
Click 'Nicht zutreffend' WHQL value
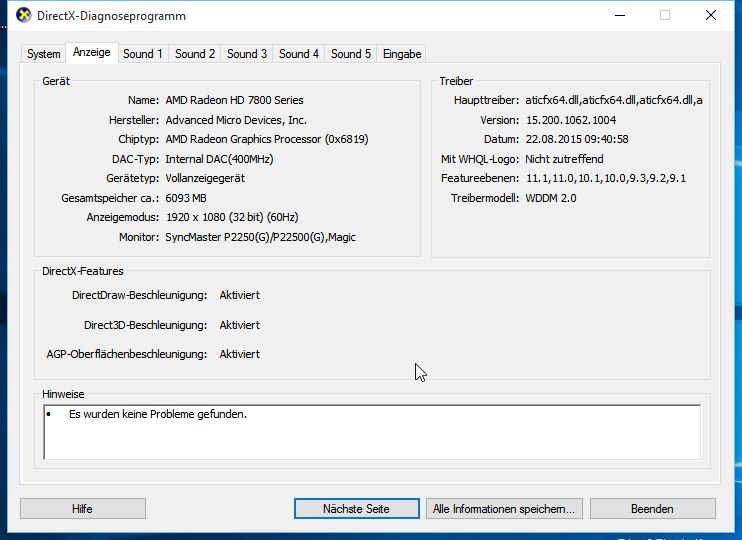[x=565, y=159]
